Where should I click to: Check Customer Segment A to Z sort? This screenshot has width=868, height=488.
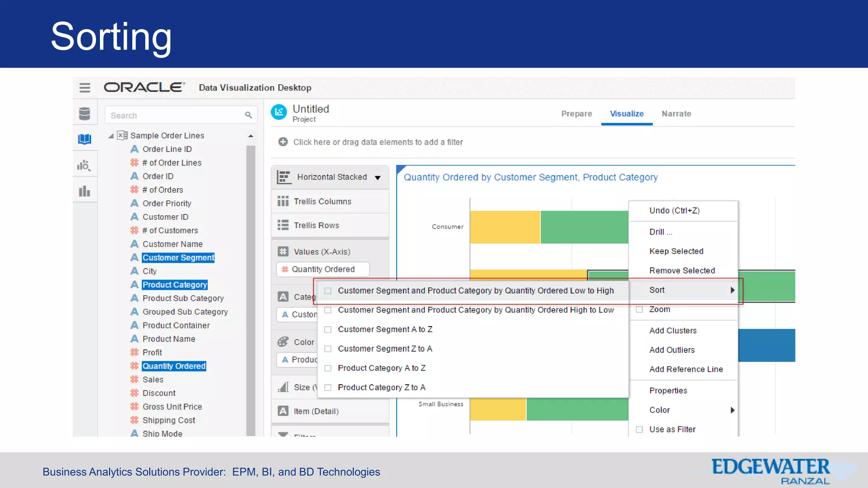(328, 330)
